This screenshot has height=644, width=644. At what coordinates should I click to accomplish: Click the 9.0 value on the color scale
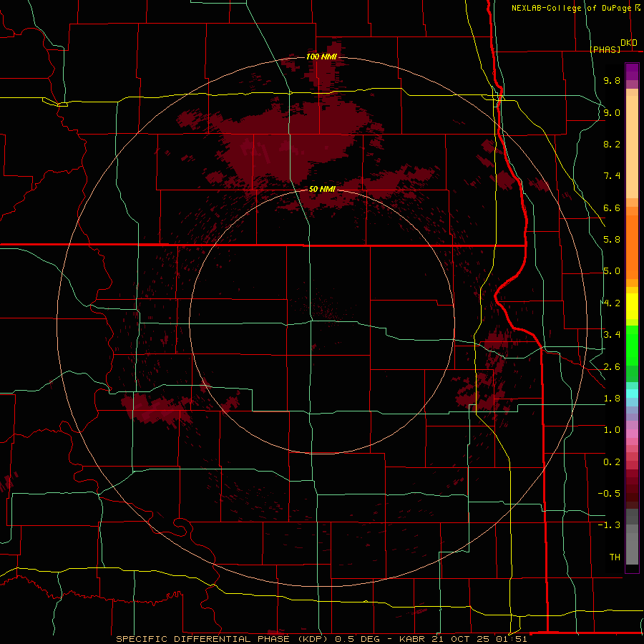(x=612, y=112)
